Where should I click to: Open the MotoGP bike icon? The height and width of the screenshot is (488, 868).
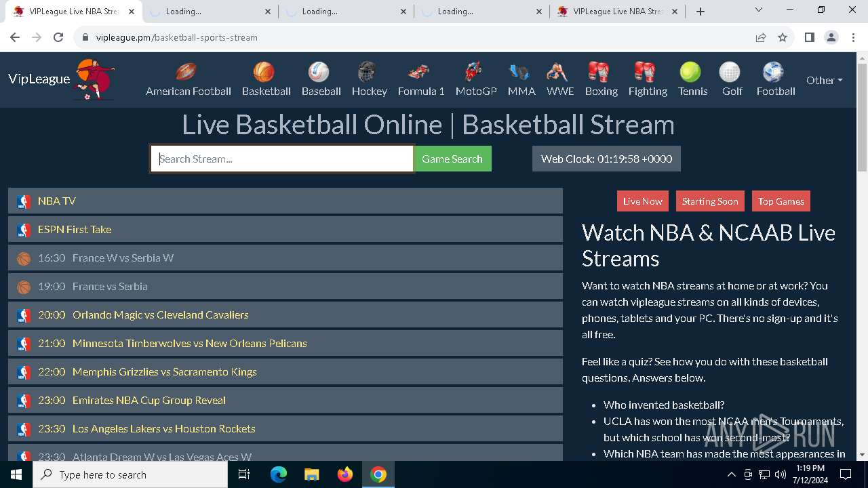473,71
